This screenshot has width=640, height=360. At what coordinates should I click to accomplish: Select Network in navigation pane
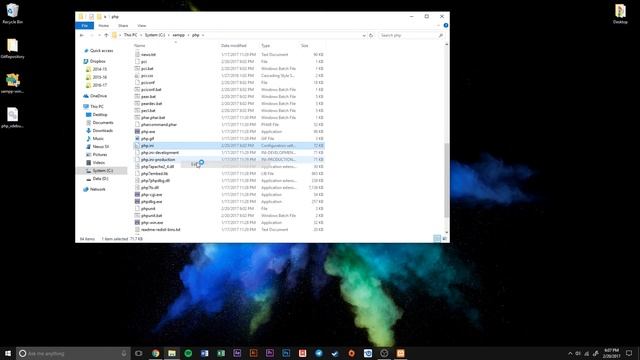(x=98, y=189)
